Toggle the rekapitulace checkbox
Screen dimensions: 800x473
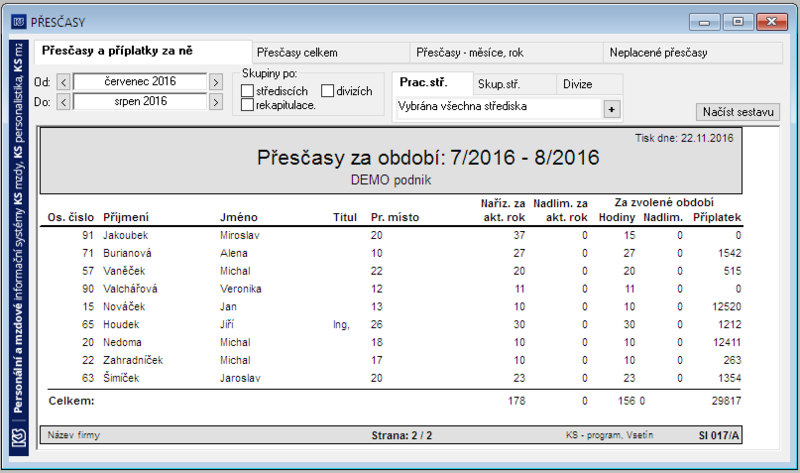(x=247, y=105)
